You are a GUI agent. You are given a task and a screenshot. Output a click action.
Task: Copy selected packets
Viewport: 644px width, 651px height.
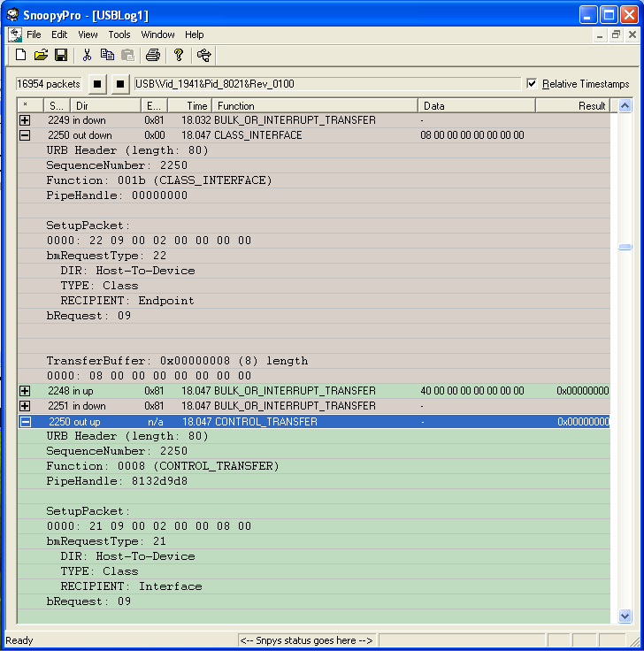click(x=107, y=55)
